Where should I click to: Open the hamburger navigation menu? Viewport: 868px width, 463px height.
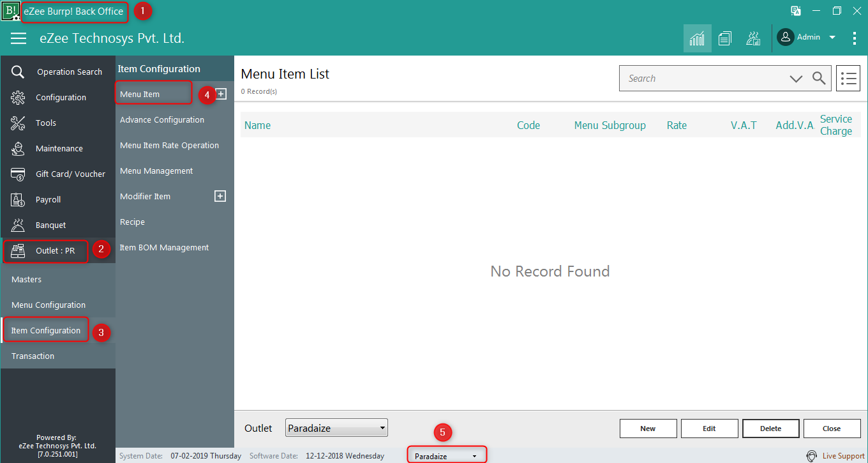pos(19,38)
